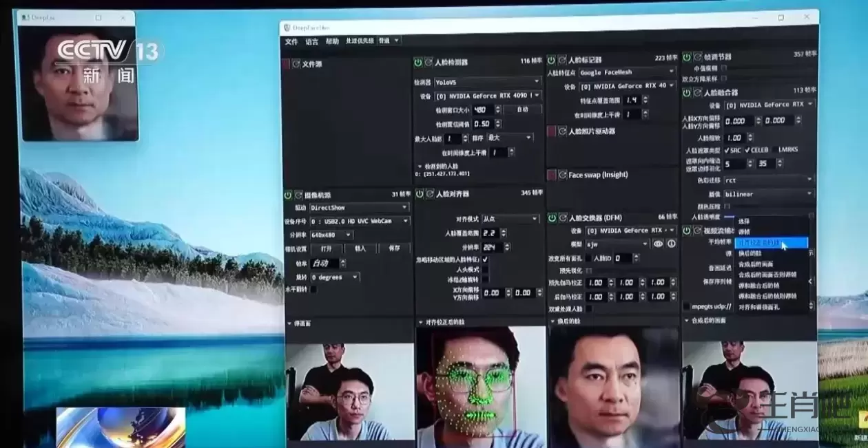Turn on the 文件源 module
Image resolution: width=868 pixels, height=448 pixels.
[286, 64]
